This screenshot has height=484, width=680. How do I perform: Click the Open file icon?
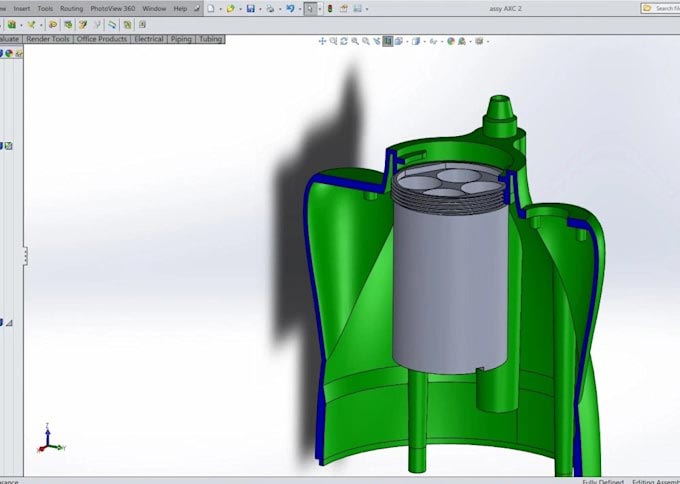(230, 8)
